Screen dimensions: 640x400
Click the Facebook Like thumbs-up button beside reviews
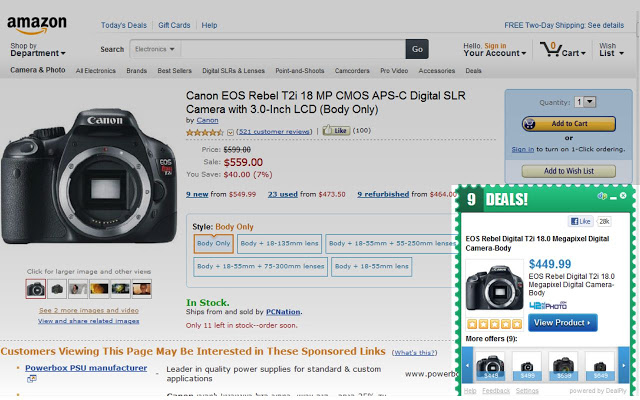(x=336, y=131)
